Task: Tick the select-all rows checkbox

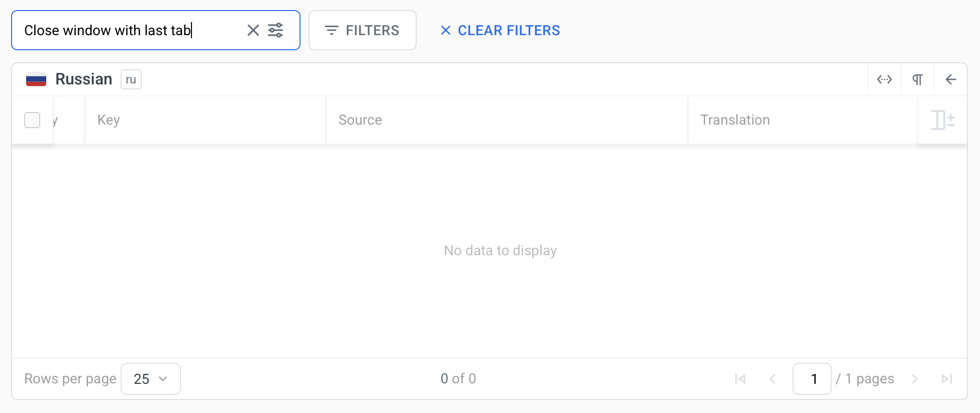Action: coord(32,120)
